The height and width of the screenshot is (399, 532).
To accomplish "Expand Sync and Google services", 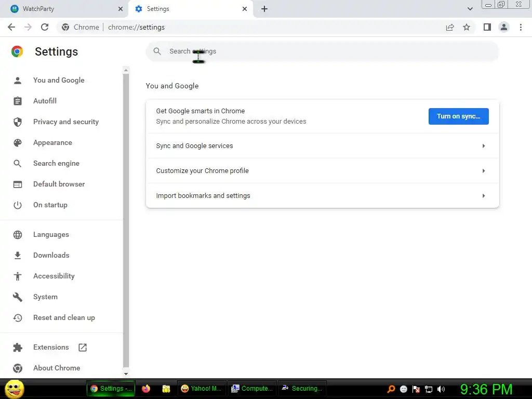I will tap(322, 146).
